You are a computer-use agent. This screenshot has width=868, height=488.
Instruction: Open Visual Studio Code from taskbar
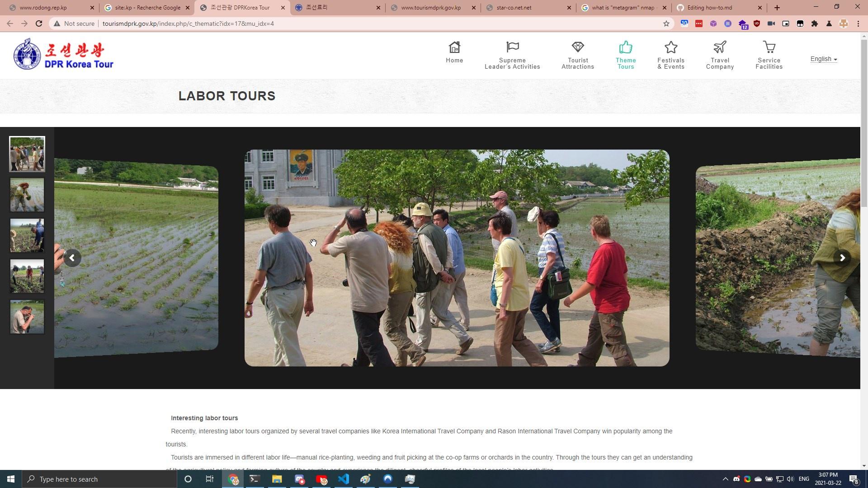(x=344, y=479)
